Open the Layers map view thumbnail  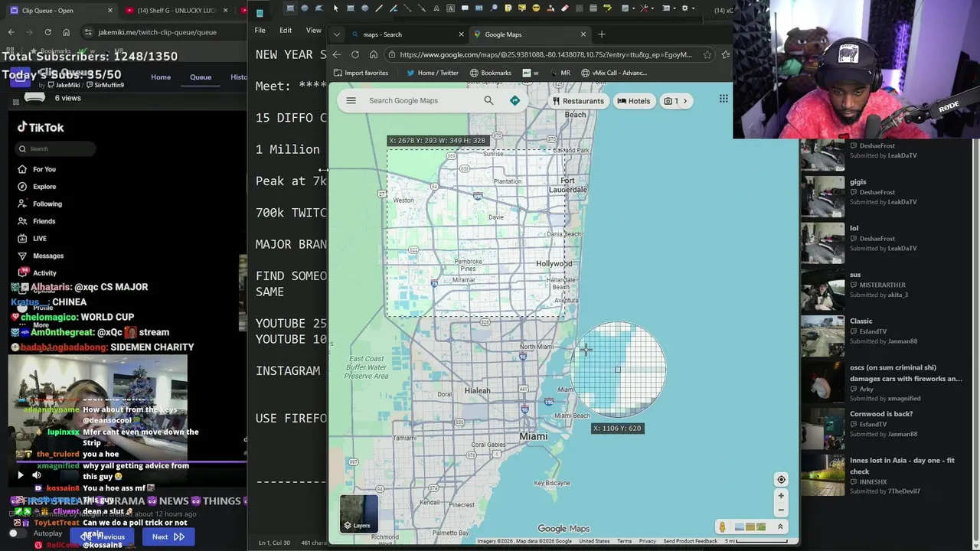point(359,514)
